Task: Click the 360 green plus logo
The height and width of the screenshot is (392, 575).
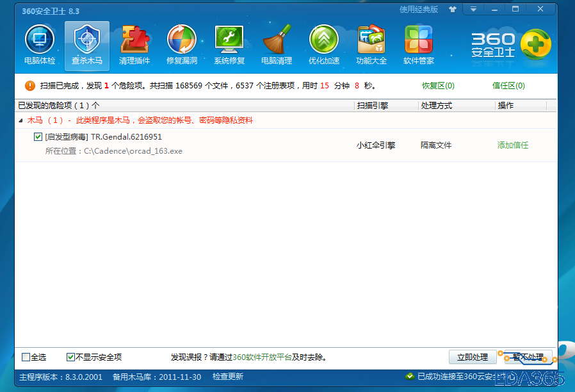Action: pos(536,44)
